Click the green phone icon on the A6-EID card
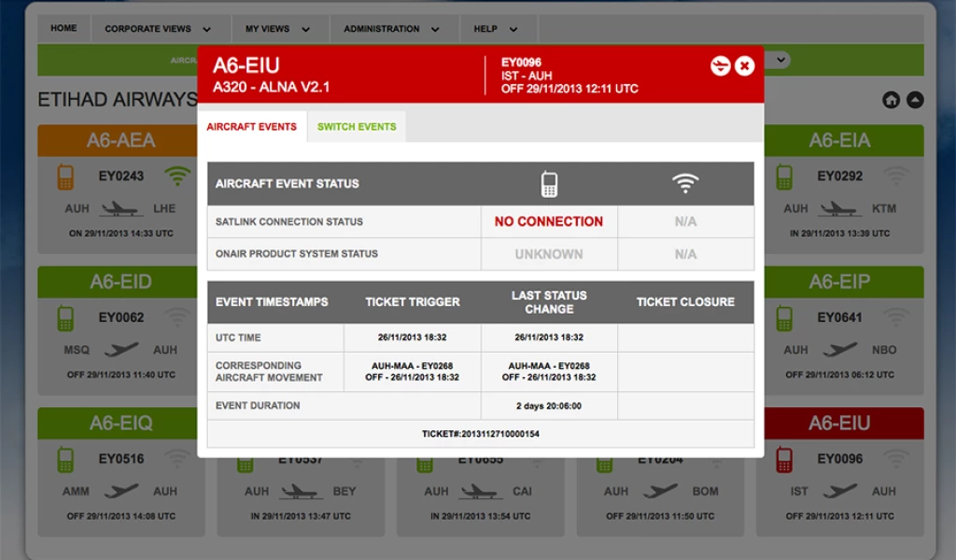 (65, 318)
